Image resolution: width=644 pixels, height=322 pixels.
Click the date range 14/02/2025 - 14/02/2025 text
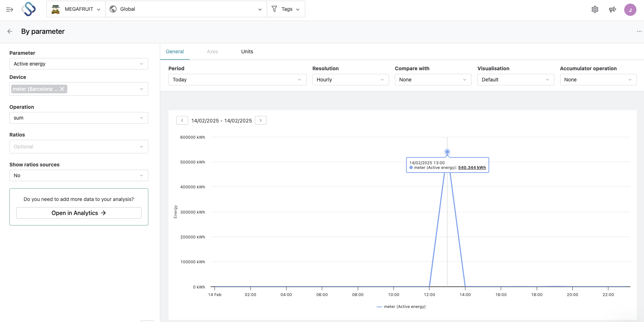click(x=222, y=121)
